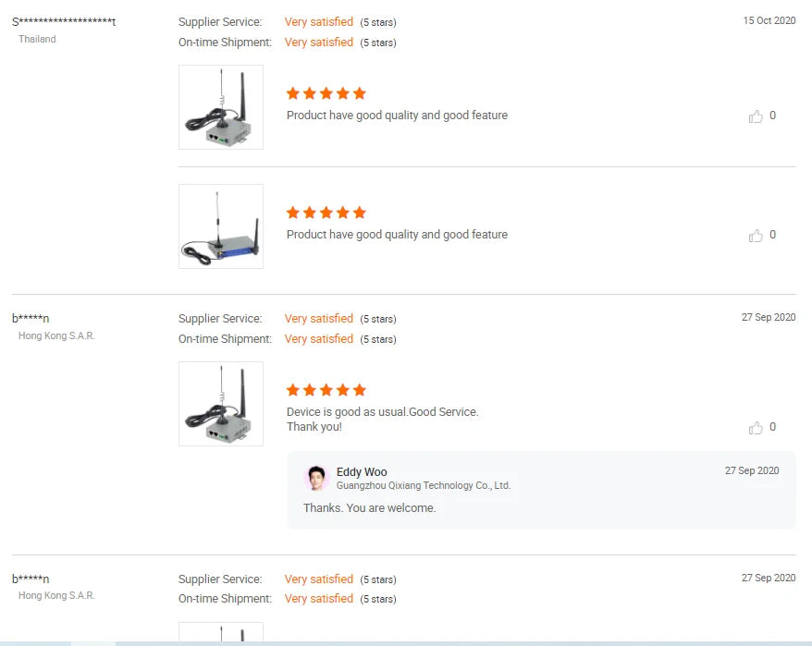812x646 pixels.
Task: Click first b*****n reviewer name
Action: pyautogui.click(x=31, y=318)
